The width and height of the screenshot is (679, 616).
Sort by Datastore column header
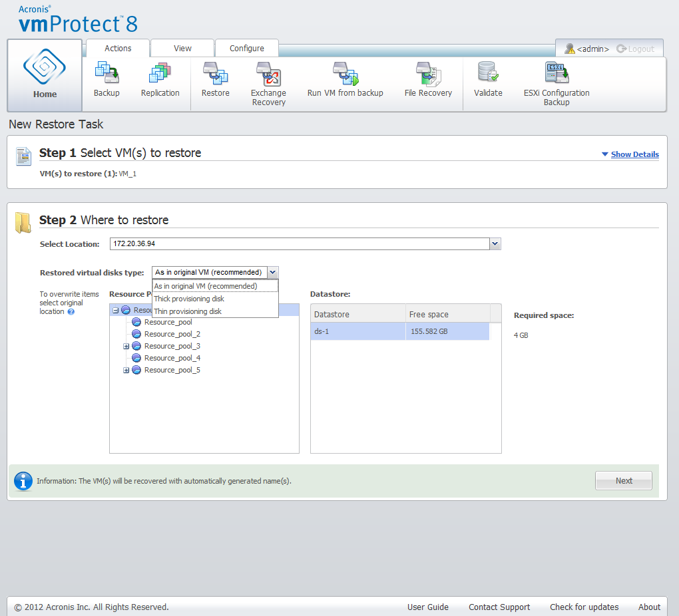358,314
